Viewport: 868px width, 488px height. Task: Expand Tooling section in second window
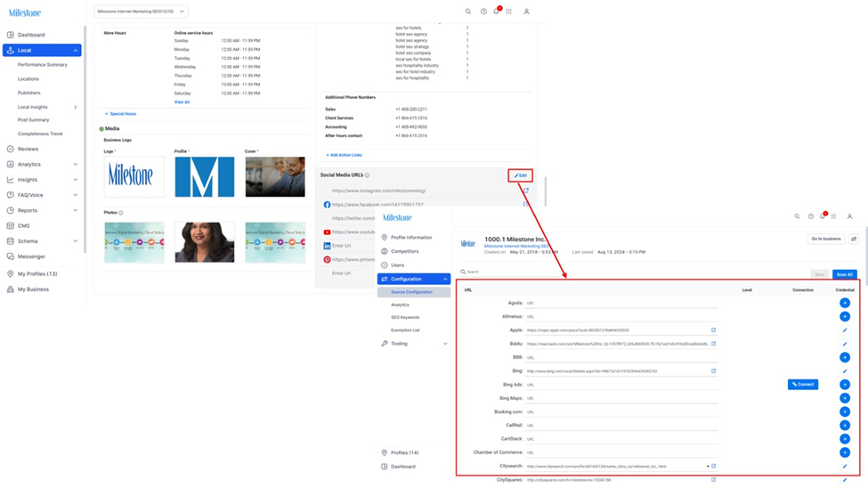click(445, 344)
